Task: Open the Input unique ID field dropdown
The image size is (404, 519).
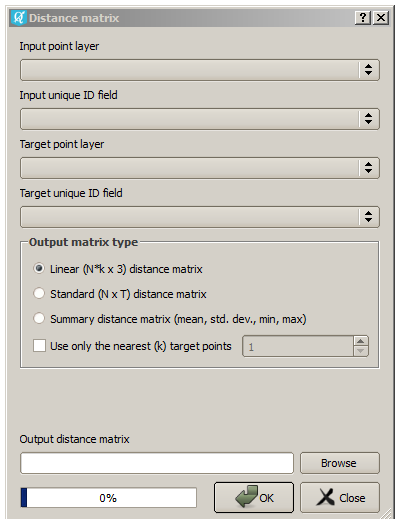Action: 200,119
